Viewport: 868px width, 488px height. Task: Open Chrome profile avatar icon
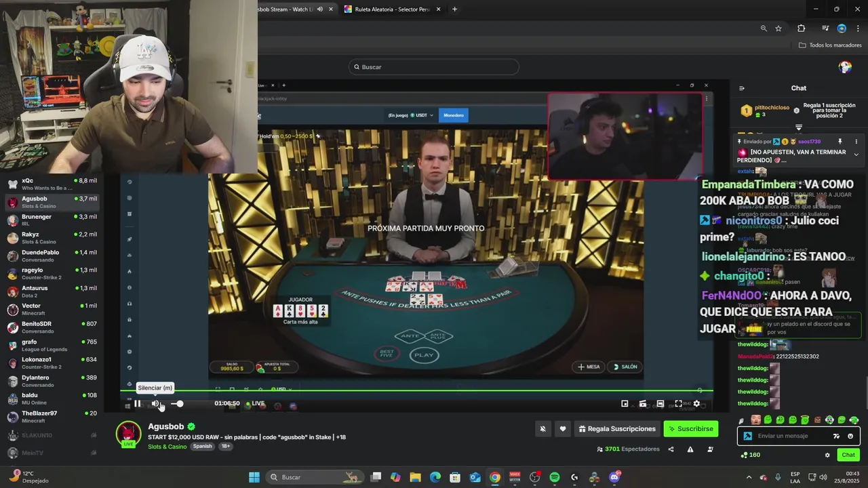coord(842,28)
